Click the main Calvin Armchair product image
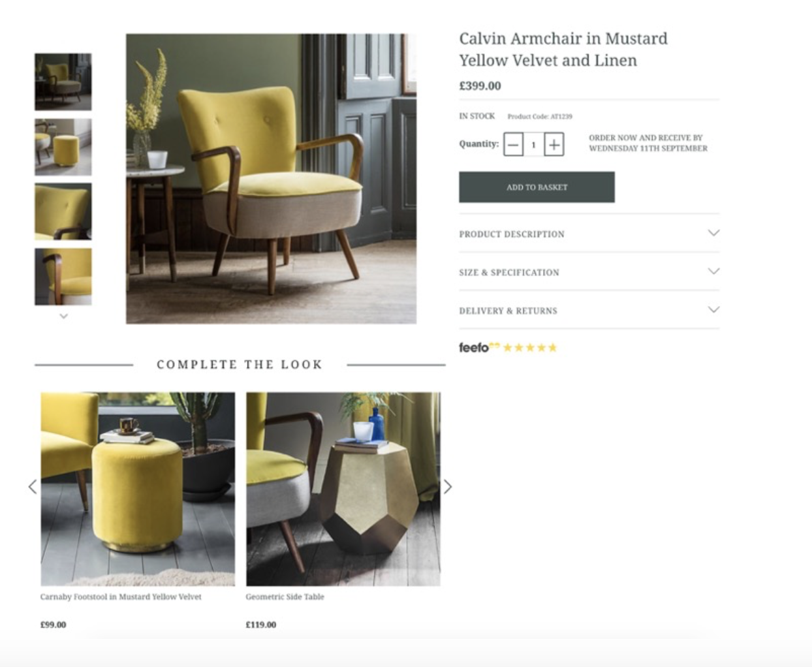The image size is (812, 667). pos(271,179)
